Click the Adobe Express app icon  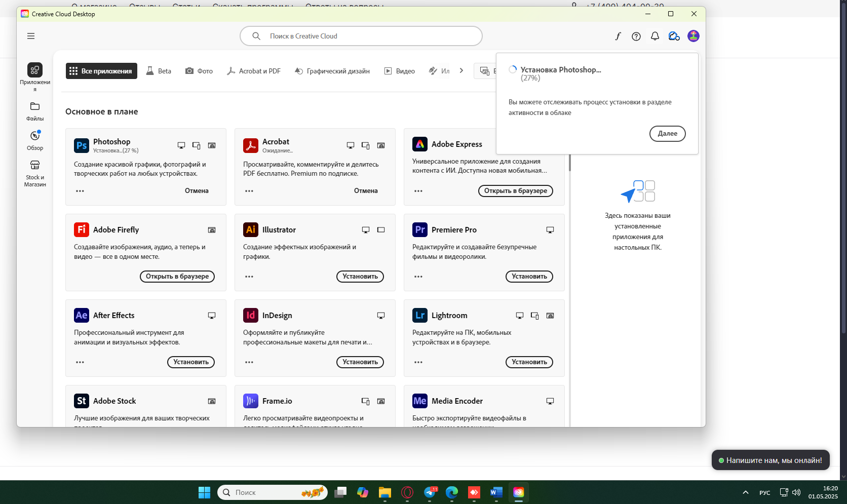coord(420,144)
